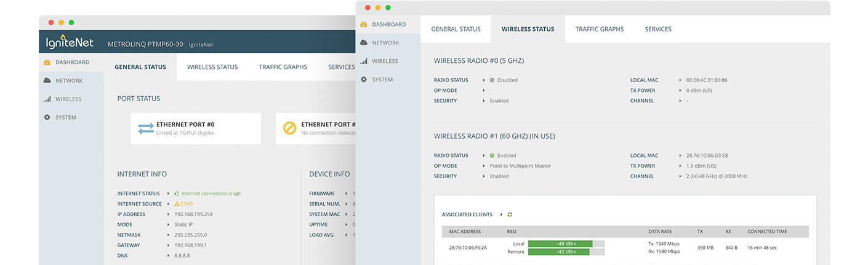Viewport: 868px width, 265px height.
Task: Select local MAC 28:76:10:06:D3:E8
Action: pos(707,156)
